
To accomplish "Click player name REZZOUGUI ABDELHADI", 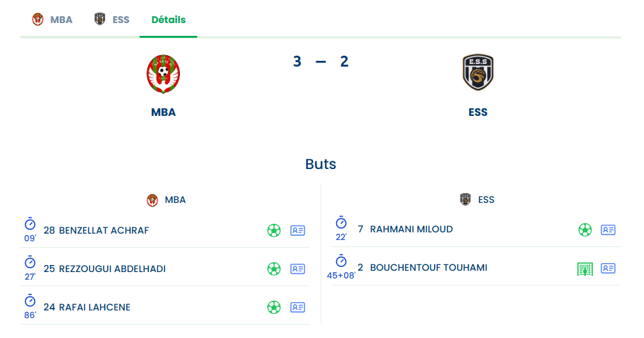I will [x=112, y=269].
